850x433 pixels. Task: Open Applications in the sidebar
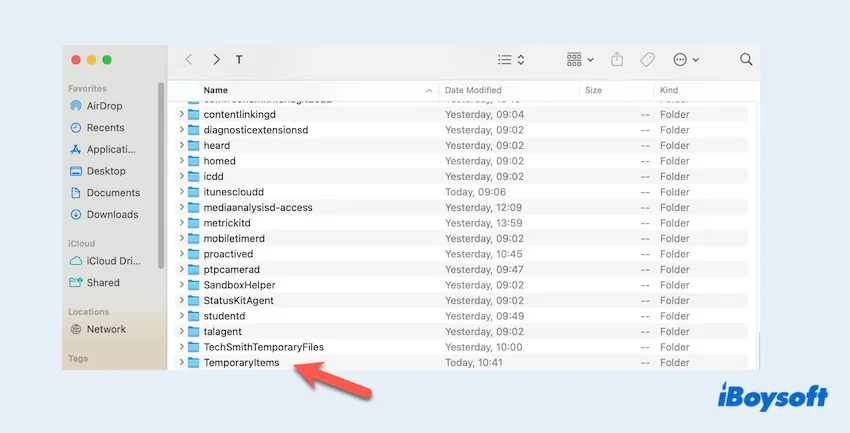(x=103, y=149)
